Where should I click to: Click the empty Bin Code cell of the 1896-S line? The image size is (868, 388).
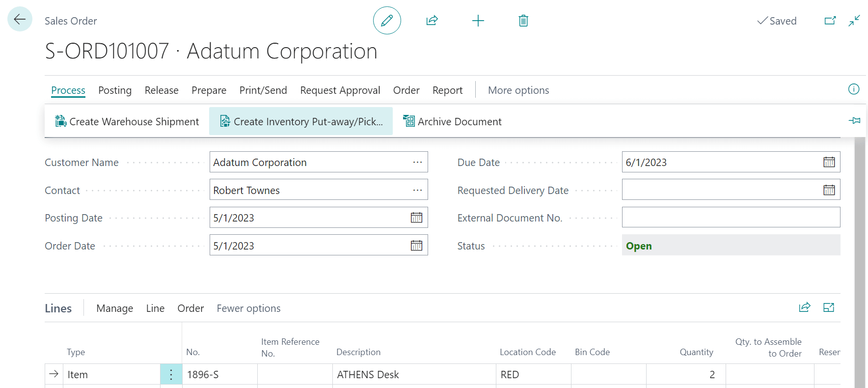point(608,375)
